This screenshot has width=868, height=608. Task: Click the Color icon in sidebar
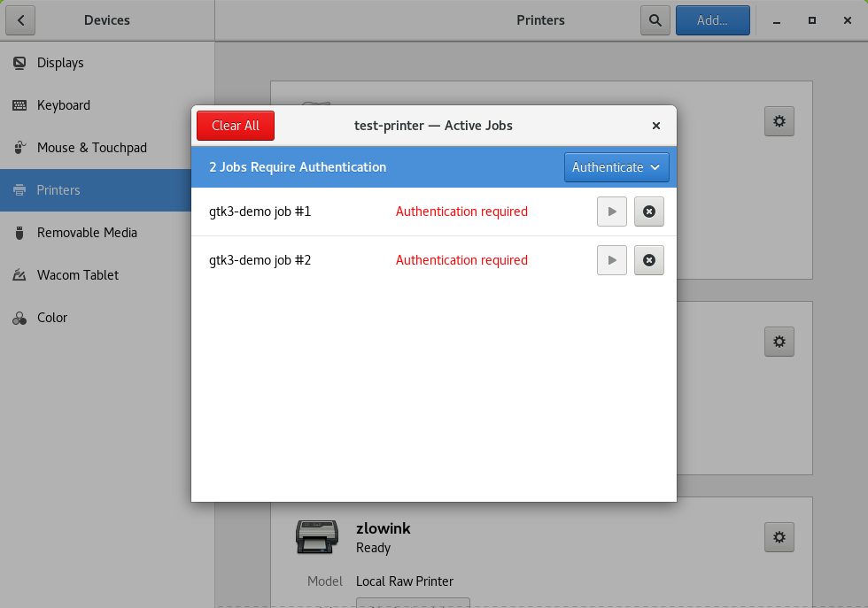[19, 318]
